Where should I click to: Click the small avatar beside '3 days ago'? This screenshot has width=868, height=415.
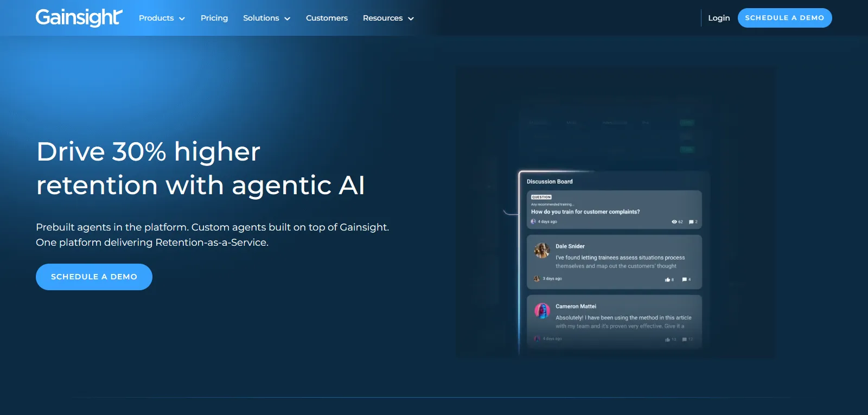(537, 279)
